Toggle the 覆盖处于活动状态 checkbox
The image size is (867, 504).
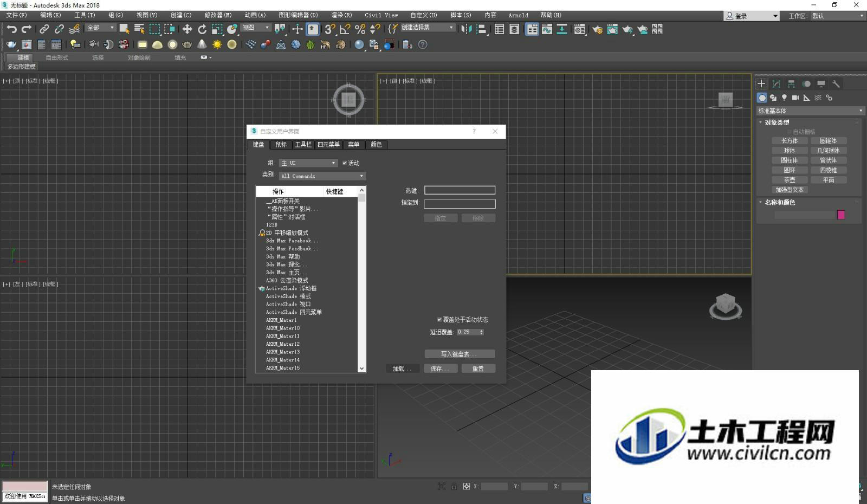pos(439,319)
